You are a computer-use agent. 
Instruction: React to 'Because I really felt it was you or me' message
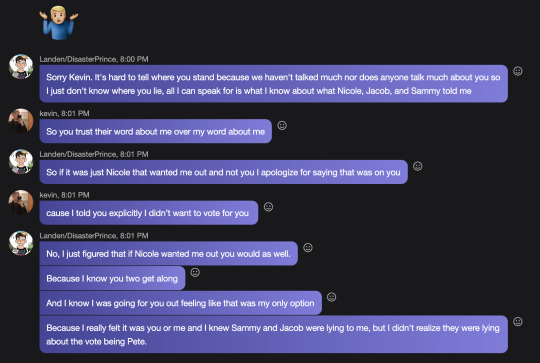click(518, 322)
